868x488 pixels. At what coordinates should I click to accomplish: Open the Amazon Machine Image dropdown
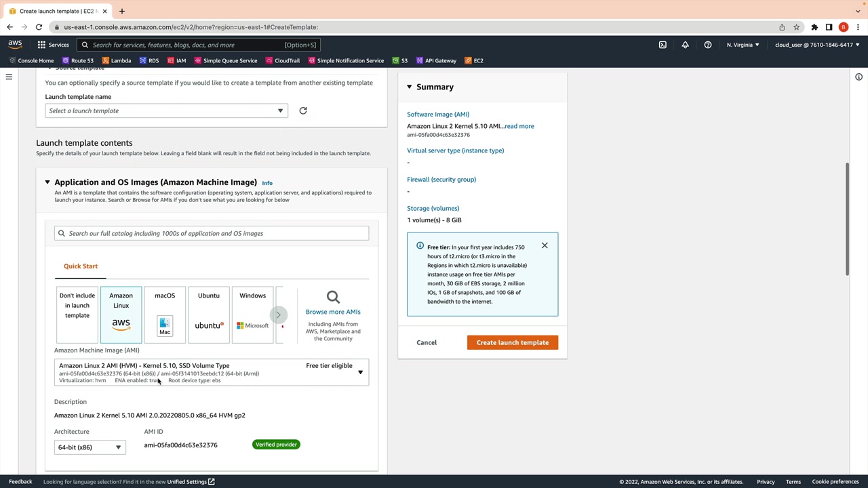coord(212,372)
